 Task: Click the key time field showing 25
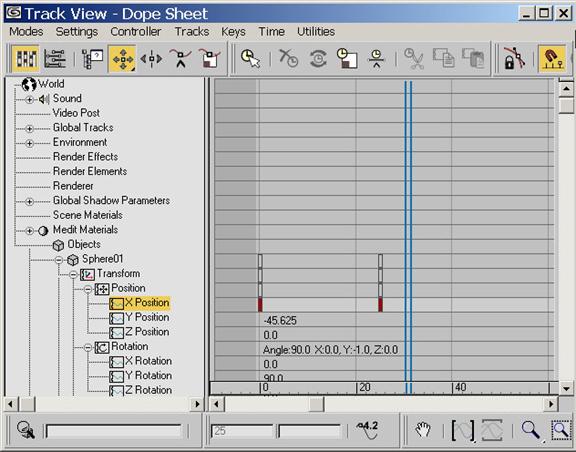[242, 431]
